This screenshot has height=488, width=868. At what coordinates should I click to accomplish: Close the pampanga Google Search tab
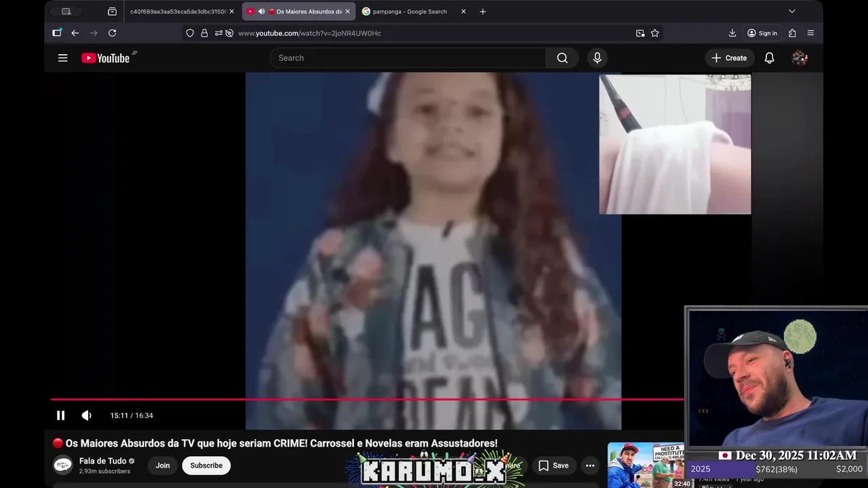pos(464,12)
